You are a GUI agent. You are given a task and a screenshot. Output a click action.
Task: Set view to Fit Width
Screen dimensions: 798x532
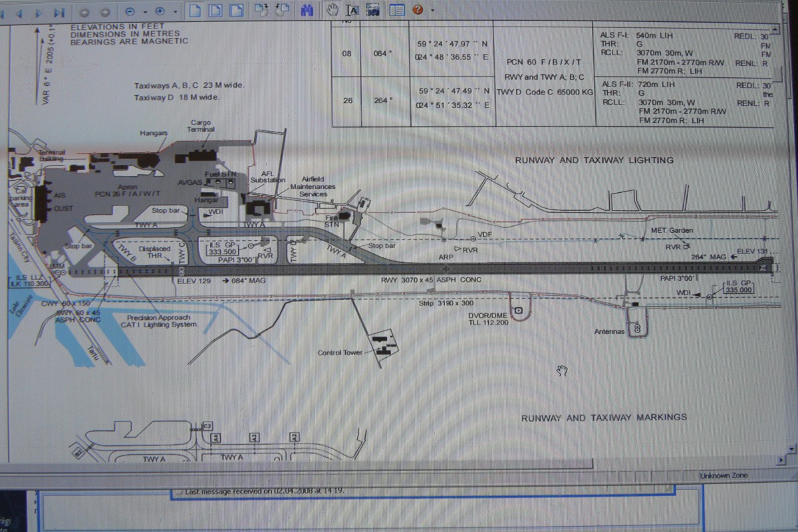tap(236, 11)
